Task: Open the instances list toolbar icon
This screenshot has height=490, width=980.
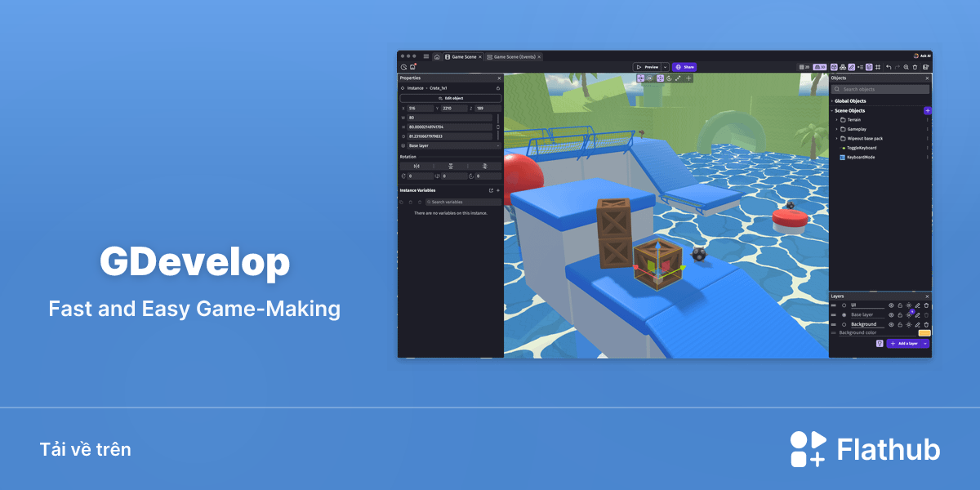Action: click(861, 67)
